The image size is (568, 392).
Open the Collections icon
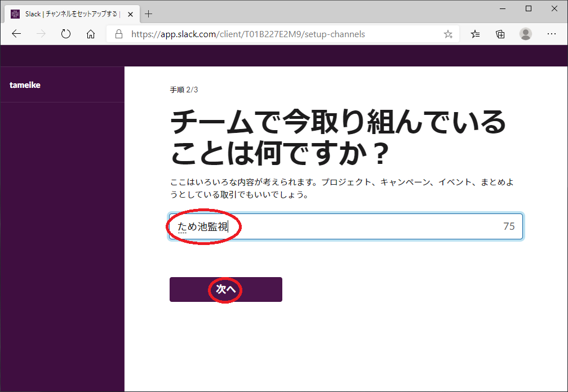coord(500,34)
